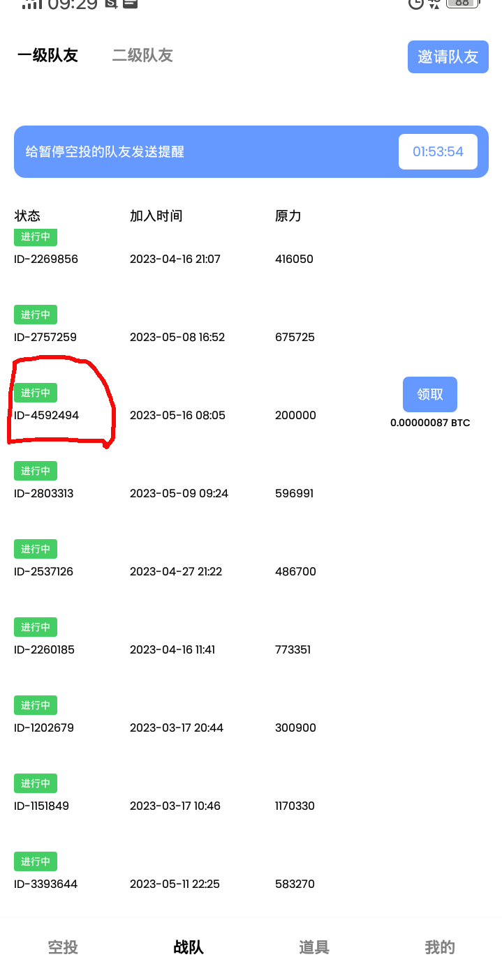Tap the 01:53:54 countdown timer button

tap(438, 151)
